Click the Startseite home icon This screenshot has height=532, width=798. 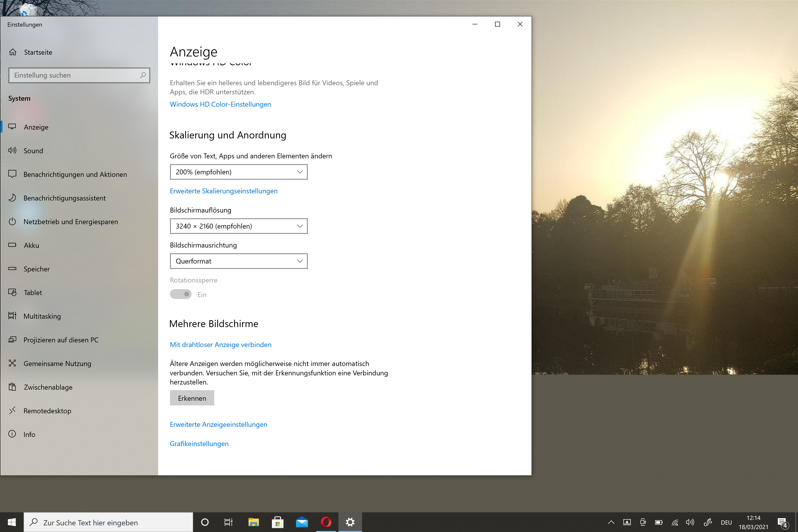click(x=13, y=52)
